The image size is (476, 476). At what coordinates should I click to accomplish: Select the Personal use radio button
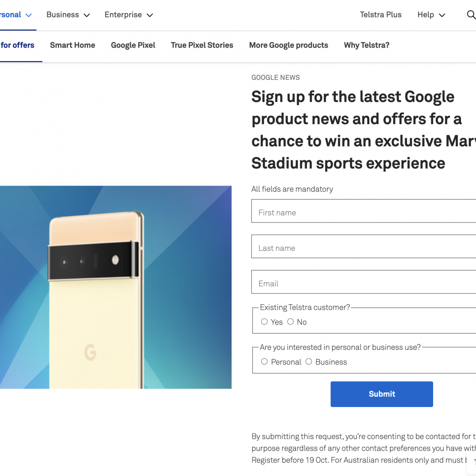click(265, 362)
